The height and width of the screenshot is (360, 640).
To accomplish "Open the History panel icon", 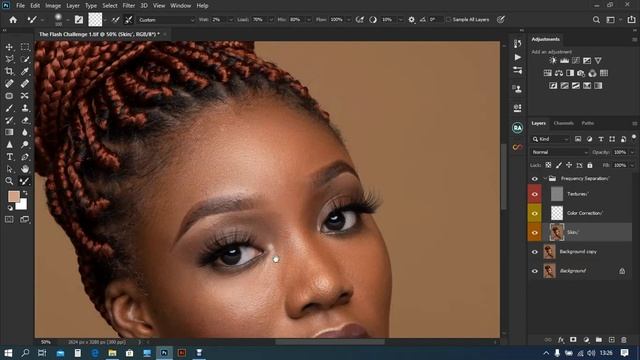I will 518,44.
